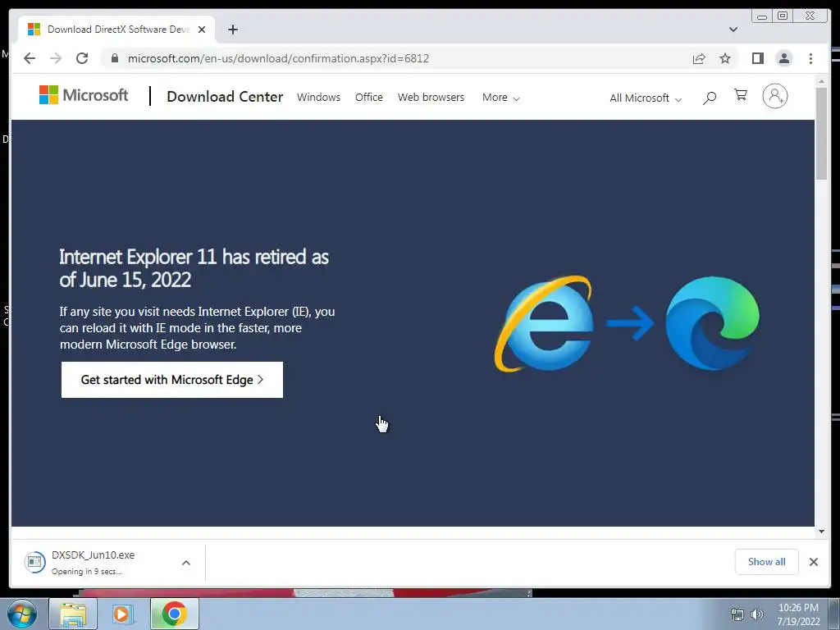The image size is (840, 630).
Task: Select the Download DirectX Software tab
Action: point(116,30)
